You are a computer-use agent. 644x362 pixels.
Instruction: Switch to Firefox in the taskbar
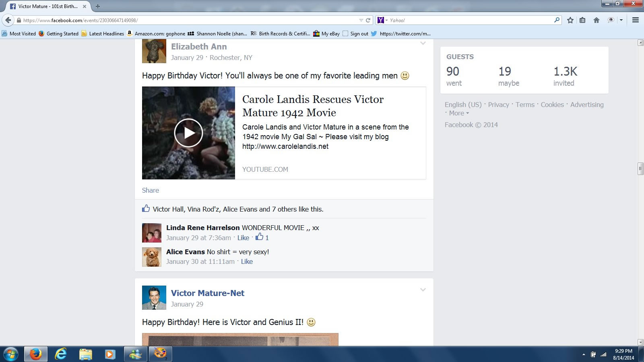point(36,354)
